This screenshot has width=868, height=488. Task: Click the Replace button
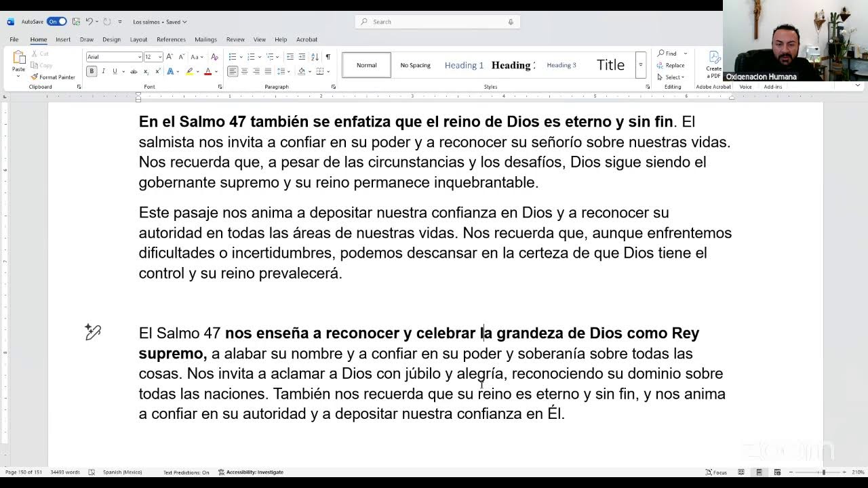pos(671,65)
